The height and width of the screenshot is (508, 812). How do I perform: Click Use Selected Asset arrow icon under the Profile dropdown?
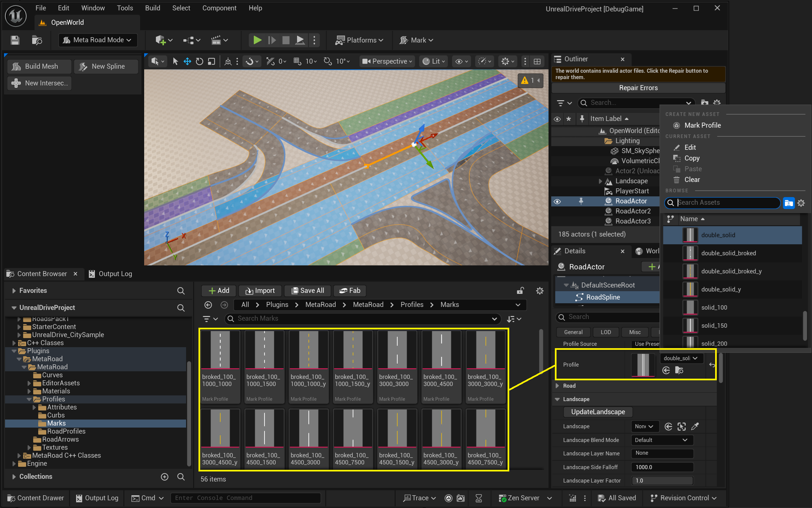(x=666, y=370)
